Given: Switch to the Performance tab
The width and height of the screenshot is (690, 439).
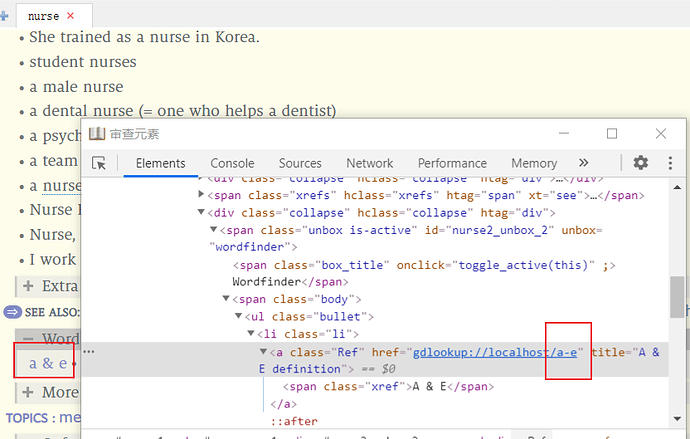Looking at the screenshot, I should (x=452, y=163).
